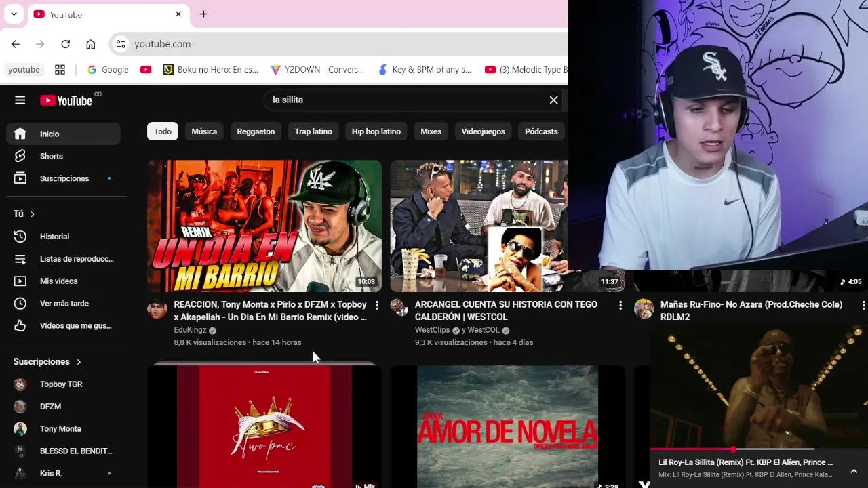Screen dimensions: 868x488
Task: Expand miniplayer queue with chevron
Action: pyautogui.click(x=854, y=471)
